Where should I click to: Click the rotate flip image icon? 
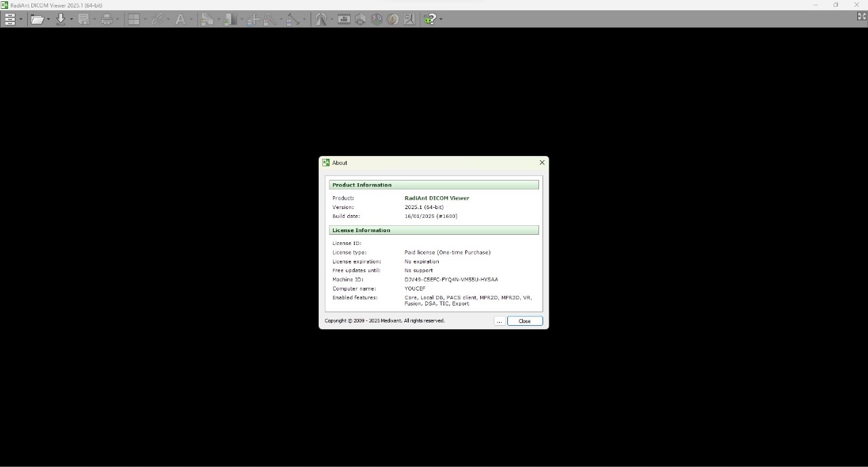point(321,19)
